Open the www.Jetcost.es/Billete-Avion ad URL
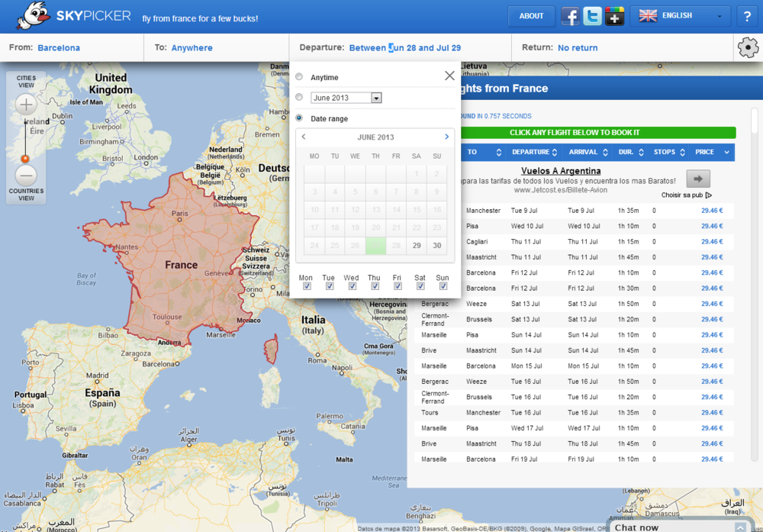Image resolution: width=763 pixels, height=532 pixels. click(x=561, y=190)
